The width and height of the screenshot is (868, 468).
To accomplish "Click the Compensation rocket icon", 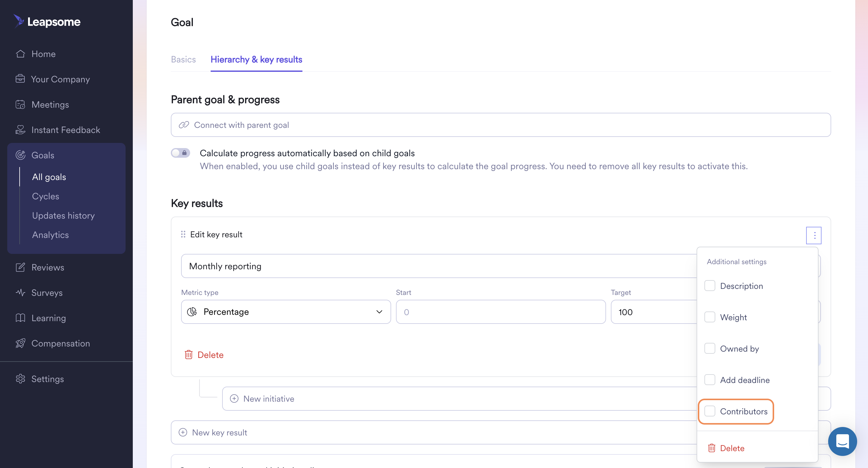I will click(x=20, y=343).
